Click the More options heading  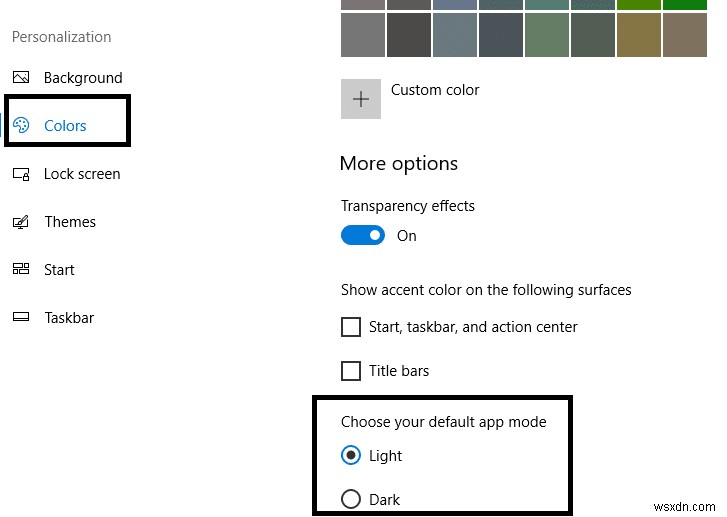click(x=399, y=164)
